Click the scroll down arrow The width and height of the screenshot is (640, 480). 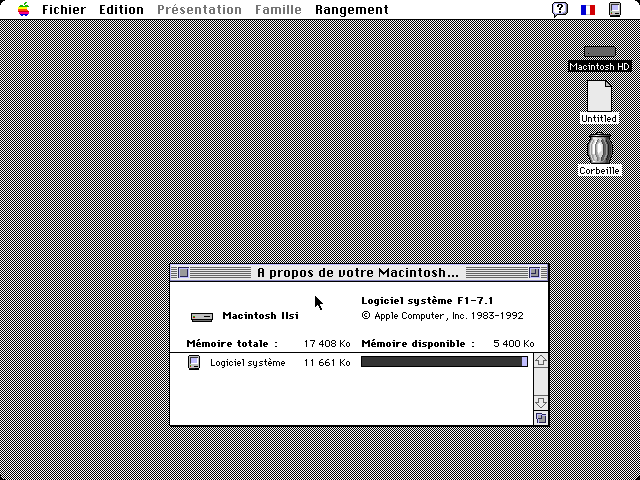tap(541, 403)
